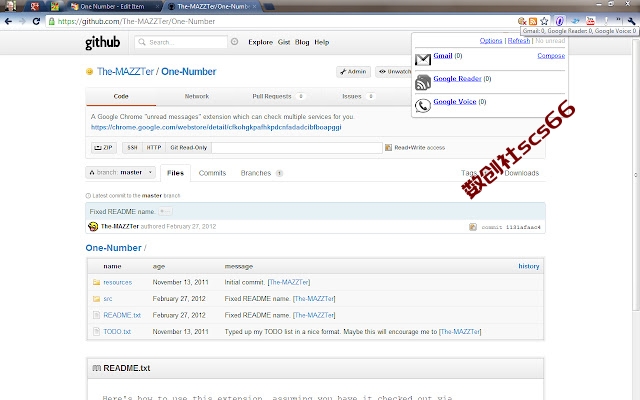Click the green padlock in the address bar
The width and height of the screenshot is (640, 400).
(x=51, y=21)
